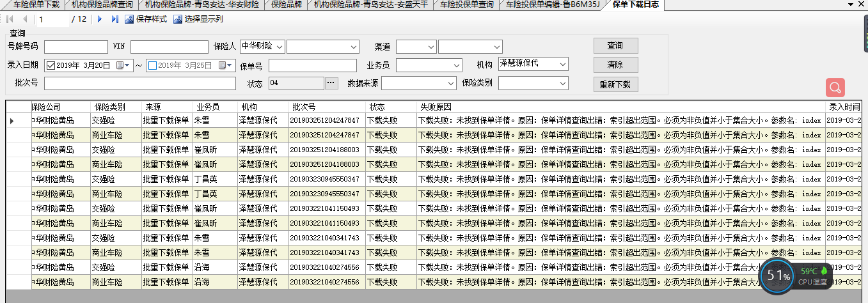Open calendar picker for start date 3月20日
The width and height of the screenshot is (868, 303).
point(123,65)
